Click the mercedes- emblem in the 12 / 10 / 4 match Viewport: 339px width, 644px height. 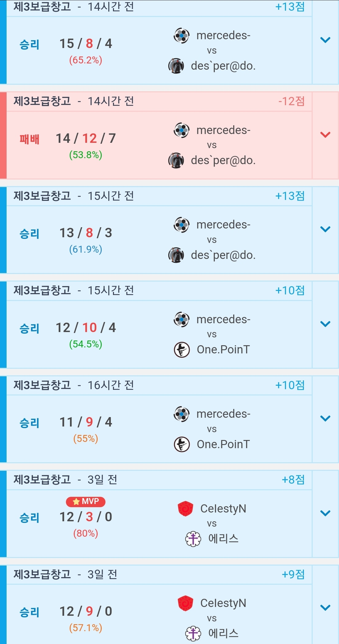pos(181,319)
